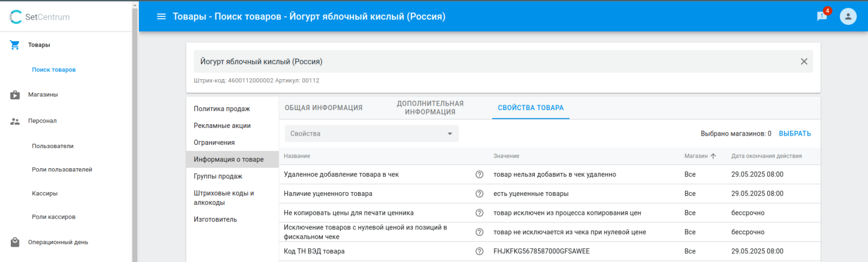Open Рекламные акции section
This screenshot has width=868, height=262.
coord(232,125)
